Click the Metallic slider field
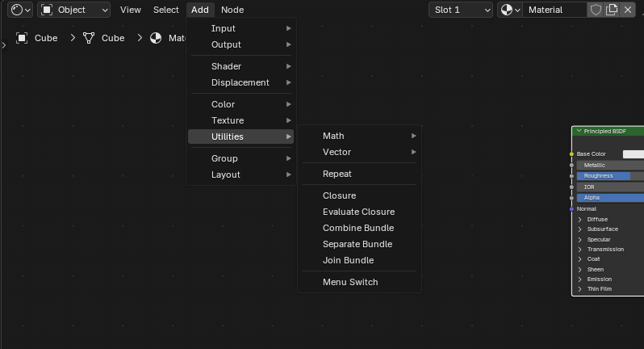 click(610, 166)
